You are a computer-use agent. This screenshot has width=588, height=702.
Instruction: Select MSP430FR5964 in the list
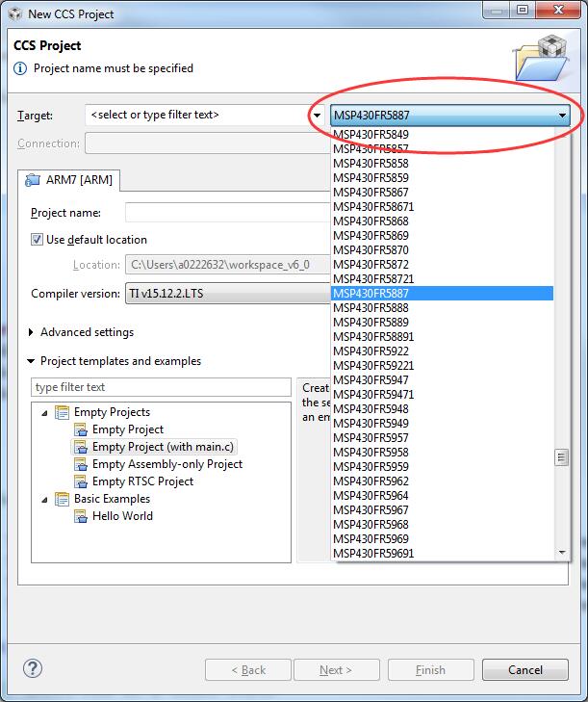(x=442, y=496)
